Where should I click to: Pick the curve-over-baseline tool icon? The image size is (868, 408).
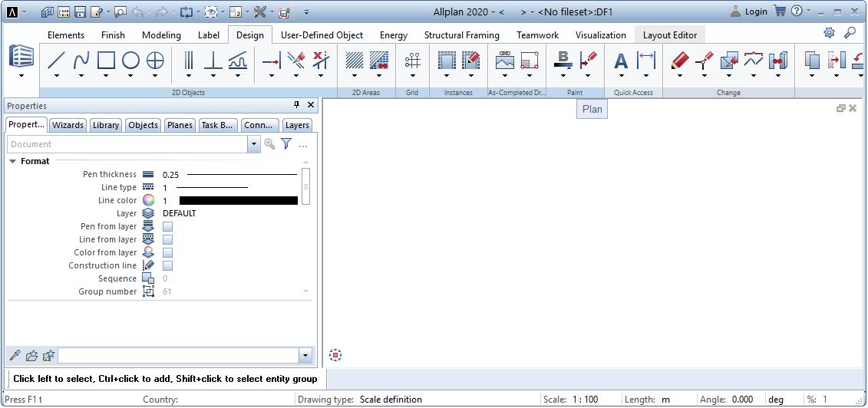pyautogui.click(x=237, y=61)
